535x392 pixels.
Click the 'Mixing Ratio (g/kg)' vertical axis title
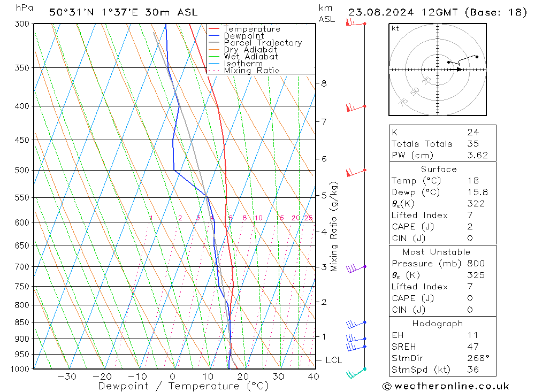pyautogui.click(x=334, y=227)
